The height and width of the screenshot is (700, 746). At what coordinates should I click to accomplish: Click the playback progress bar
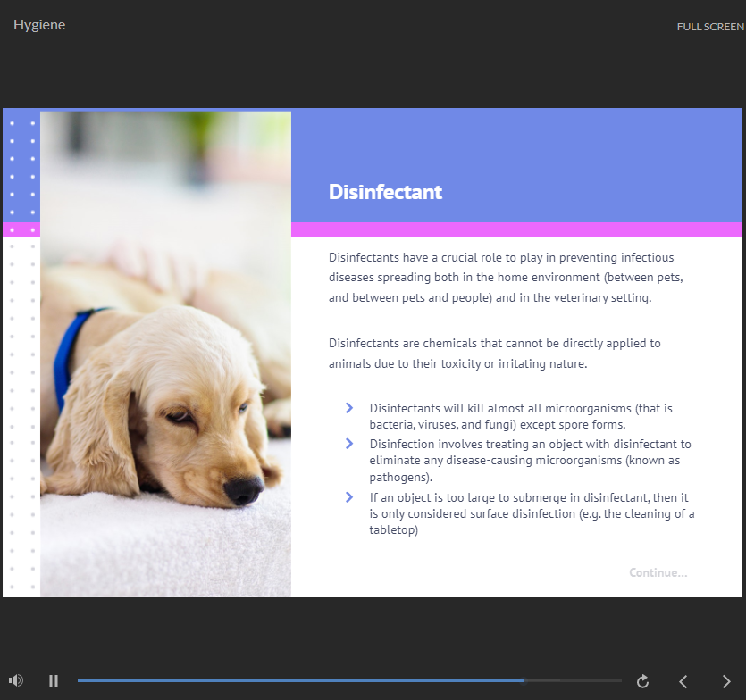[348, 681]
